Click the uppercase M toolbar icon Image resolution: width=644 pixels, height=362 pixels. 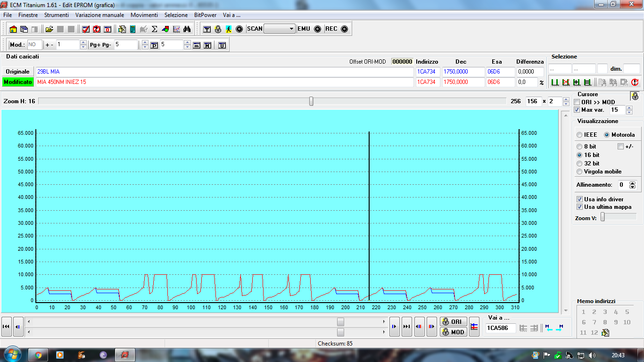click(207, 45)
